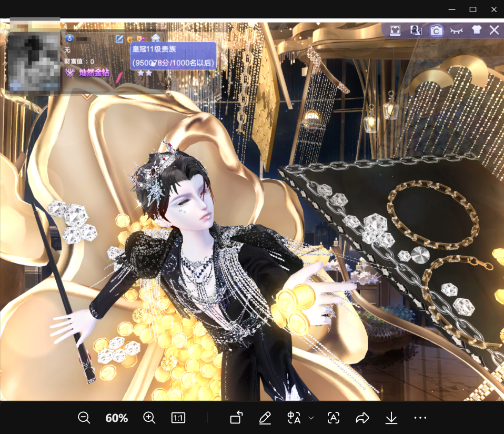This screenshot has width=504, height=434.
Task: Expand the translate dropdown arrow
Action: (x=311, y=418)
